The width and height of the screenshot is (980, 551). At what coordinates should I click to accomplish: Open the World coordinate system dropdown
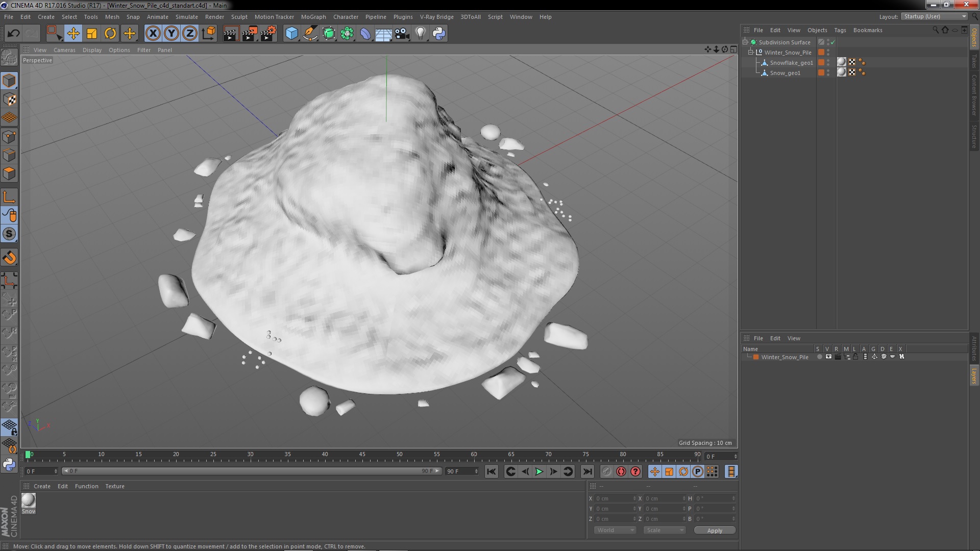(x=615, y=530)
